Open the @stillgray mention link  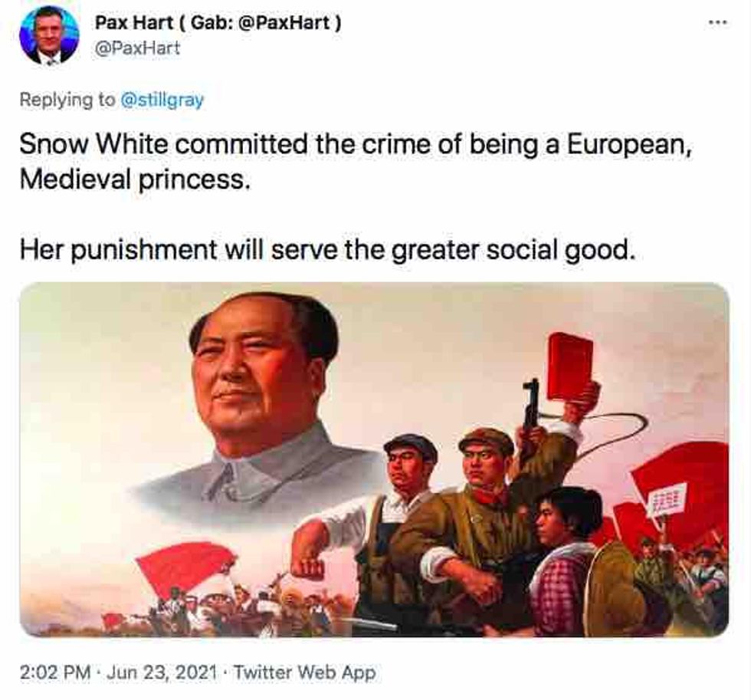tap(162, 100)
